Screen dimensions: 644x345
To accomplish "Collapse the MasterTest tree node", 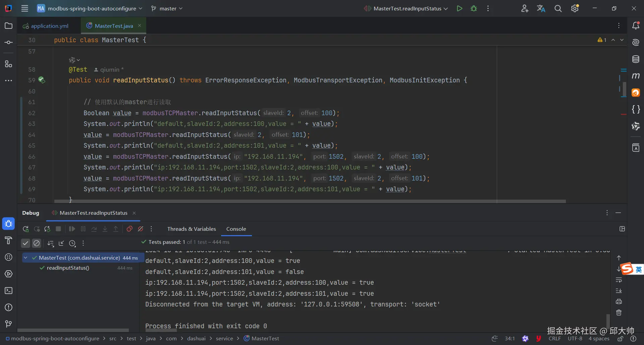I will tap(25, 258).
